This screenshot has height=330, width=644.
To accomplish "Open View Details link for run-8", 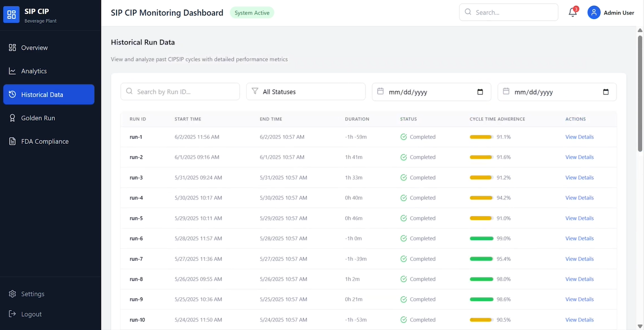I will [579, 279].
